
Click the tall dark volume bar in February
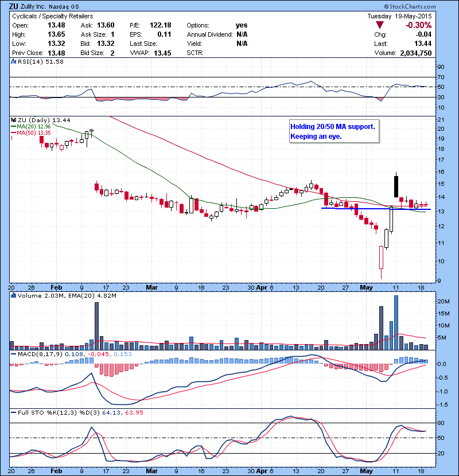[96, 326]
